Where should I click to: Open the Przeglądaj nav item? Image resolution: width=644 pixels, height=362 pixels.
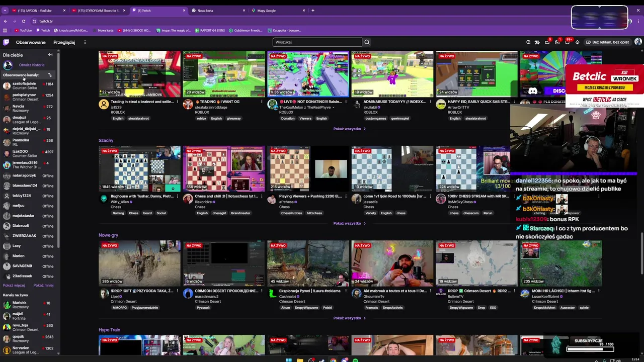click(64, 42)
